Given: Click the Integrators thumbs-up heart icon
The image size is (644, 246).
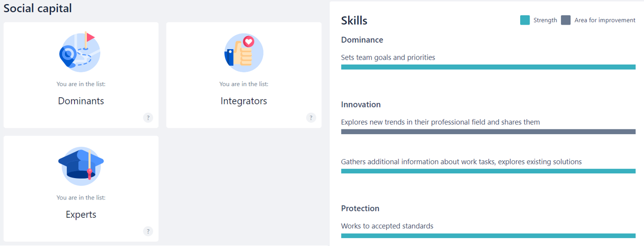Looking at the screenshot, I should (244, 52).
